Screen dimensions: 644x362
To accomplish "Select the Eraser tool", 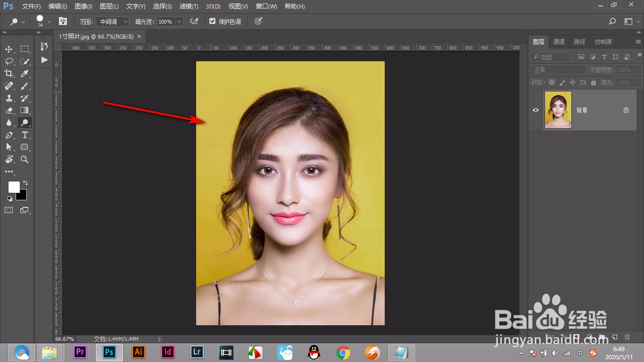I will (x=9, y=110).
